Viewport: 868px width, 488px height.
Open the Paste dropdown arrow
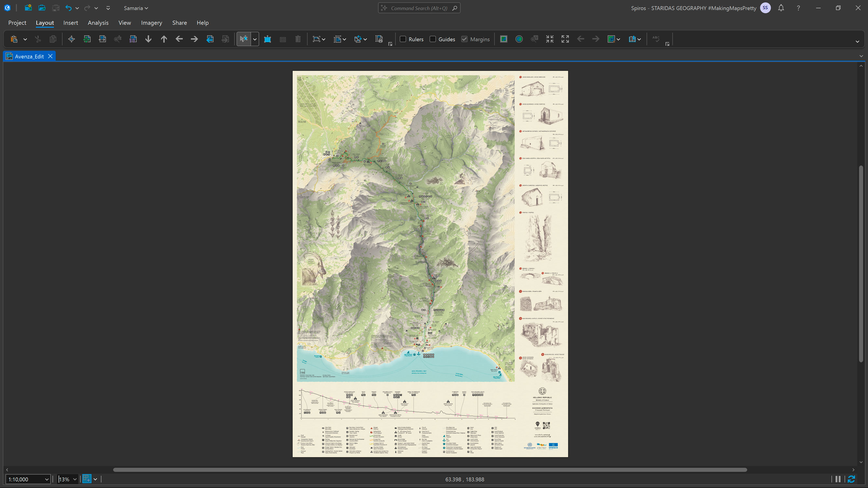pos(25,39)
